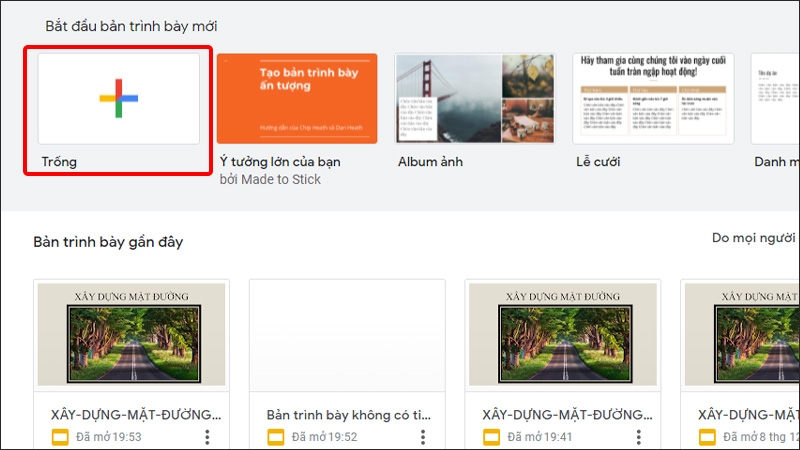Click 'Đã mở 19:52' timestamp
The image size is (800, 450).
click(x=324, y=437)
